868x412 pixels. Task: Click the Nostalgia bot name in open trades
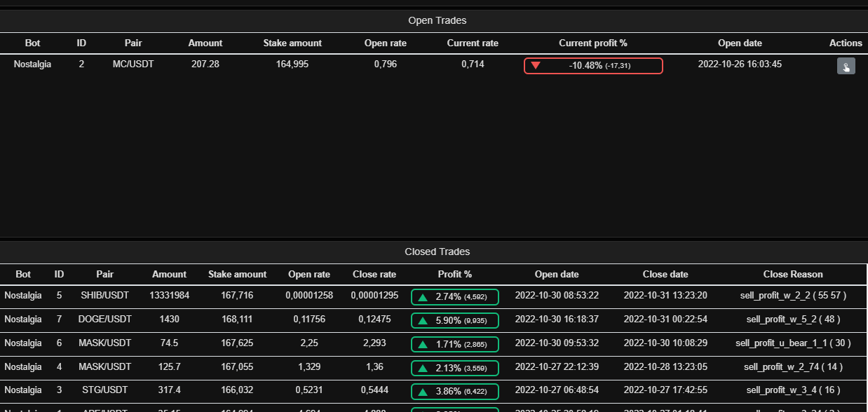tap(32, 64)
